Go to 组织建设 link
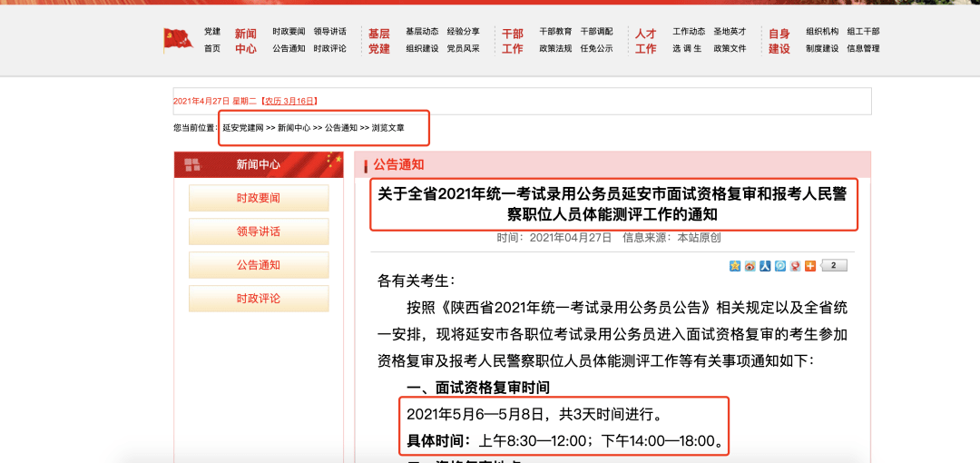Viewport: 980px width, 463px height. [422, 48]
